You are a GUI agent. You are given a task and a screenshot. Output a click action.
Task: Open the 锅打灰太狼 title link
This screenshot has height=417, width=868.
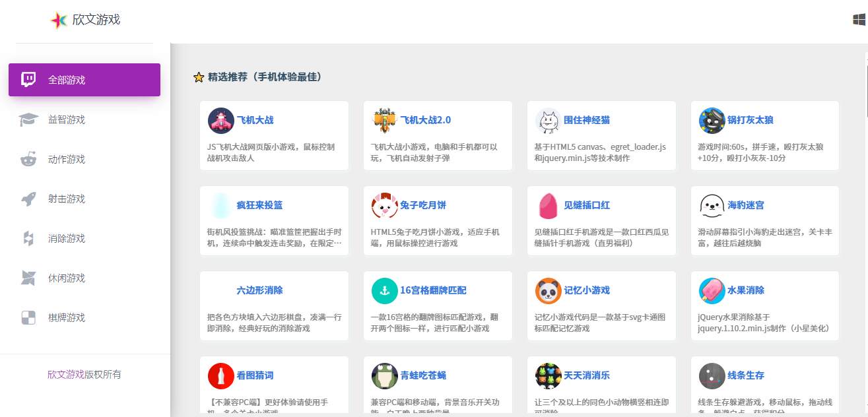pyautogui.click(x=751, y=120)
